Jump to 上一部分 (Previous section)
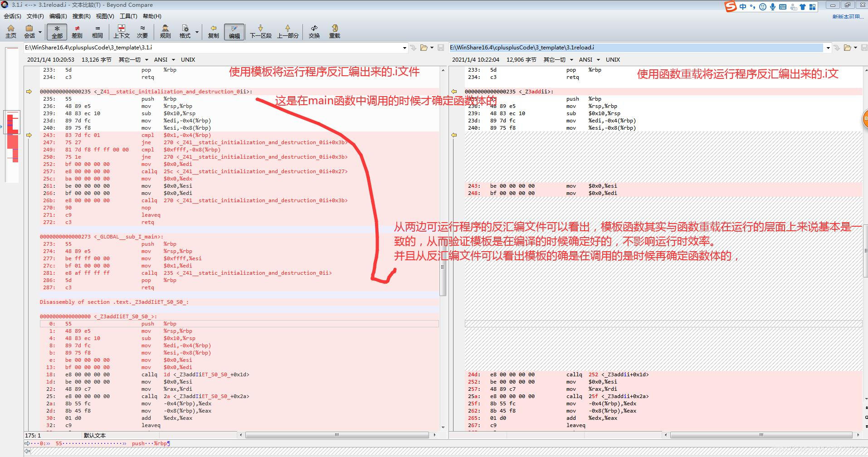 288,32
